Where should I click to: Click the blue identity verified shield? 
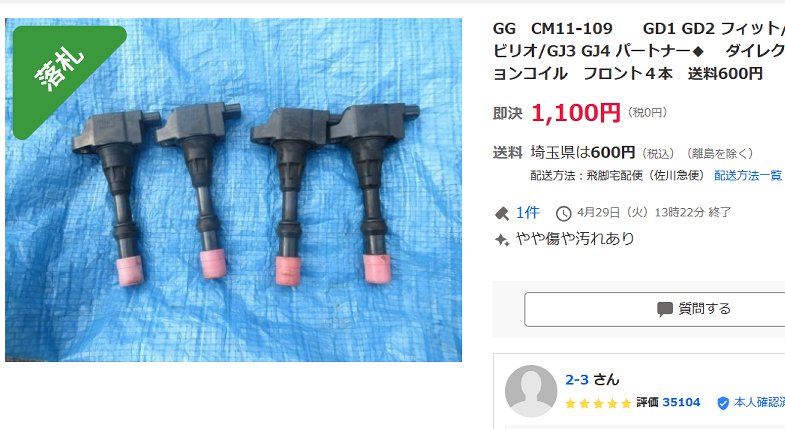[723, 403]
